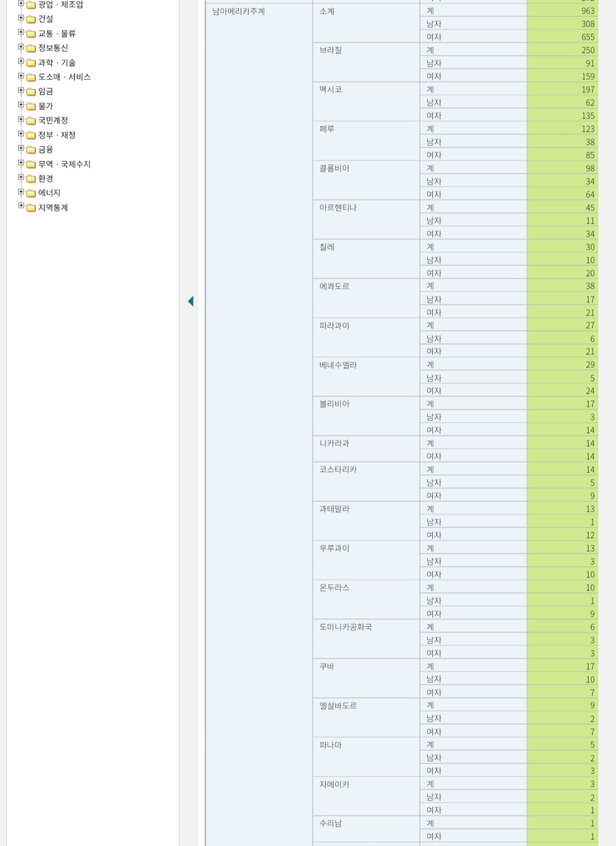The width and height of the screenshot is (616, 846).
Task: Open the 도소매 · 서비스 category label
Action: point(64,77)
